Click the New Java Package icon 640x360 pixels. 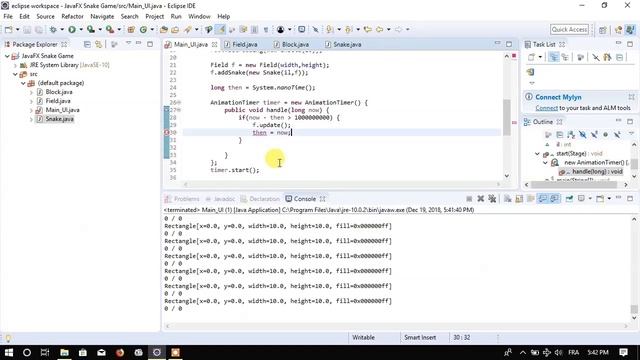(x=131, y=29)
